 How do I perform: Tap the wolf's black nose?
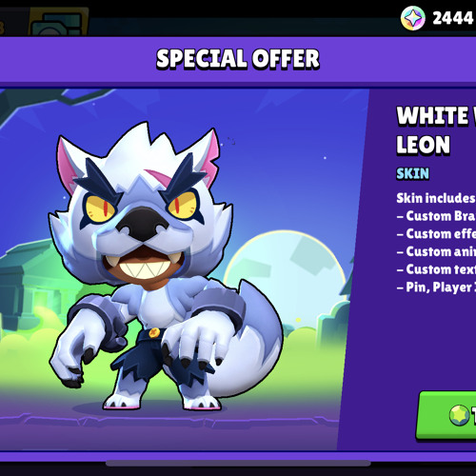pos(142,224)
